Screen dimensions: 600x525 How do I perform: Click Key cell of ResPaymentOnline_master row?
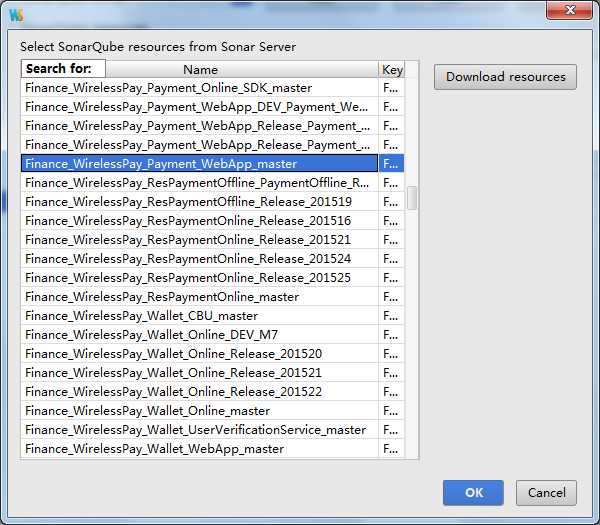pos(391,297)
